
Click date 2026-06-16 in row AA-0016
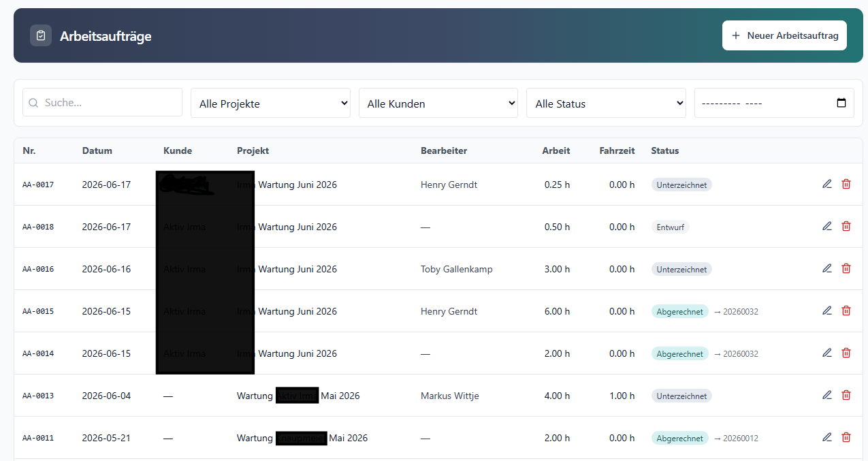click(x=106, y=269)
